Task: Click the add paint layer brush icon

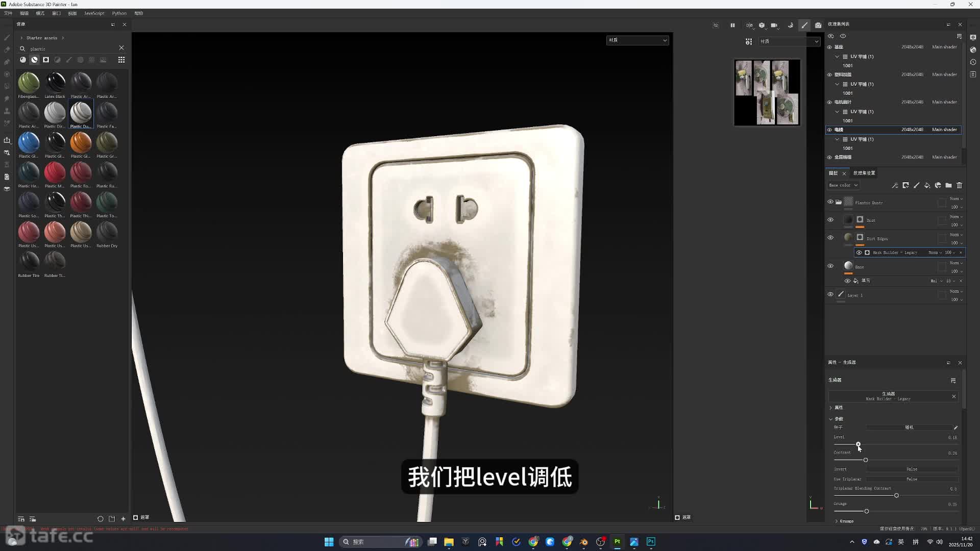Action: coord(916,185)
